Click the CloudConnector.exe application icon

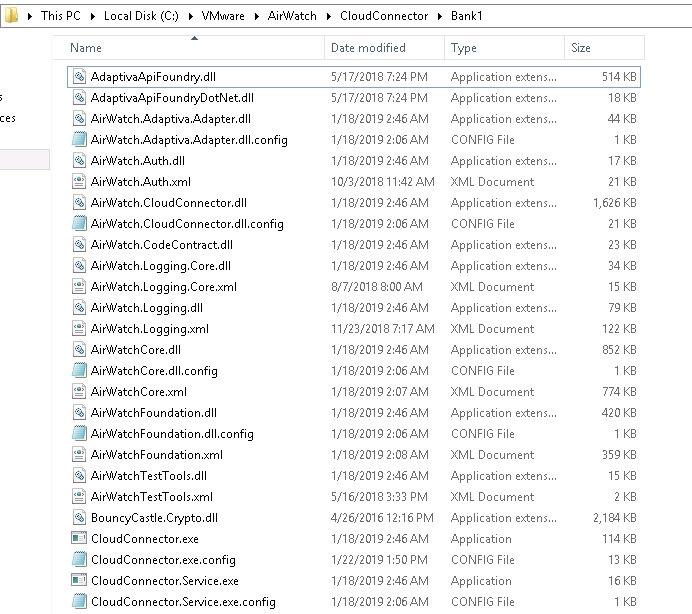click(x=79, y=539)
